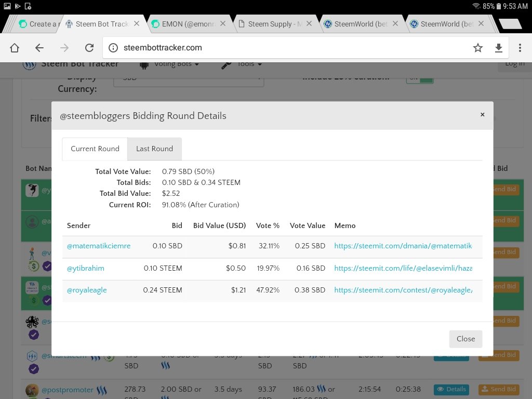Open a new browser tab
The height and width of the screenshot is (399, 532).
tap(510, 24)
